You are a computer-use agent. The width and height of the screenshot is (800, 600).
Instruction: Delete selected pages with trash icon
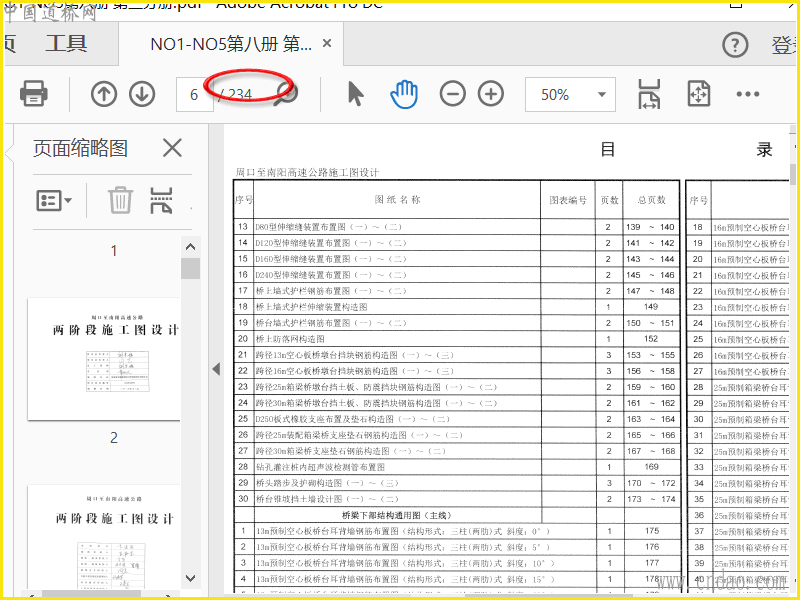(x=120, y=200)
